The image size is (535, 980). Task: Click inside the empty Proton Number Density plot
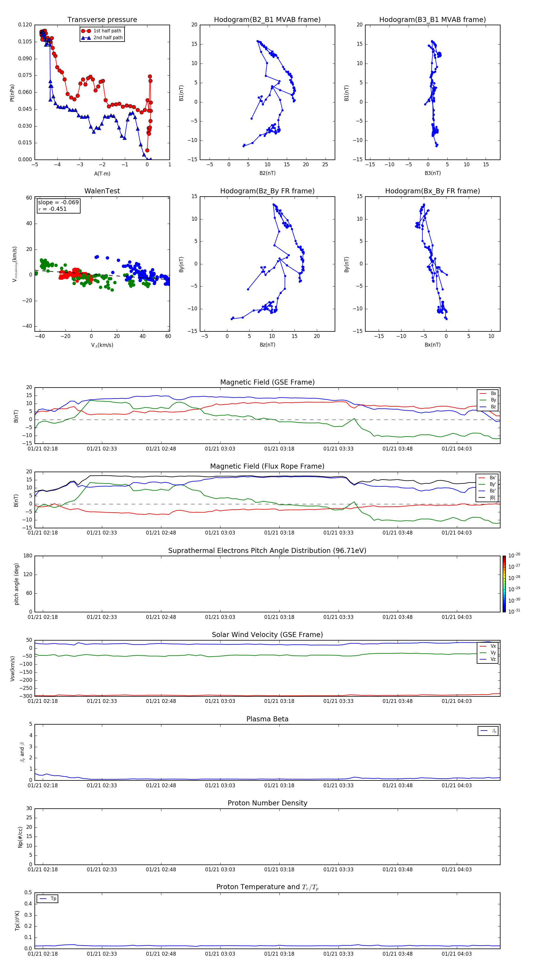(267, 837)
